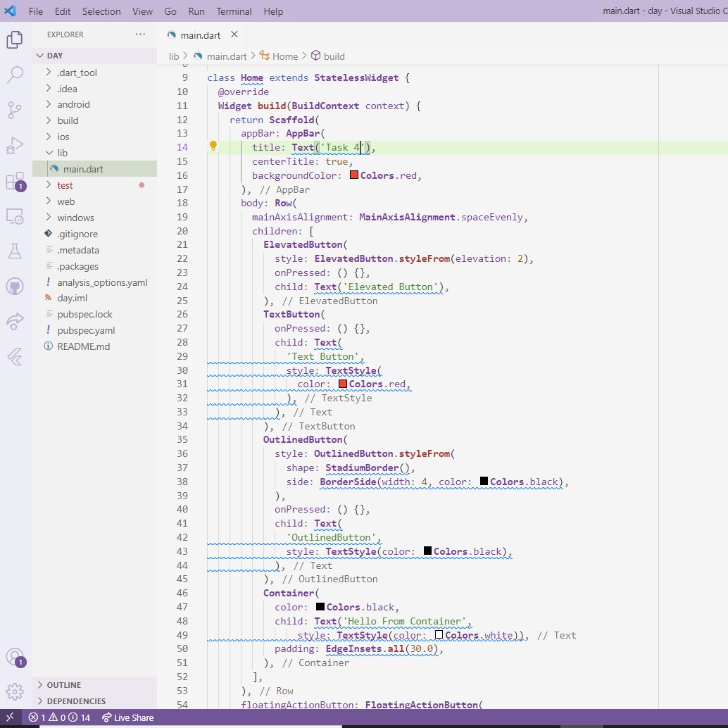The width and height of the screenshot is (728, 728).
Task: Click the Dart icon on main.dart tab
Action: click(x=172, y=34)
